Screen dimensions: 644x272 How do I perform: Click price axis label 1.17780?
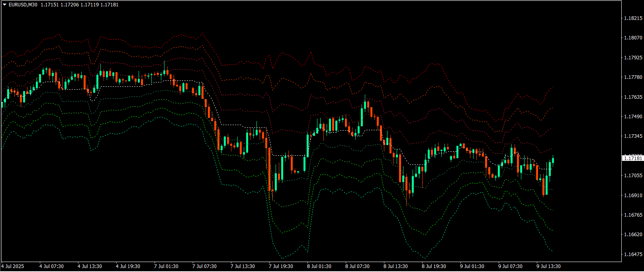click(x=633, y=77)
